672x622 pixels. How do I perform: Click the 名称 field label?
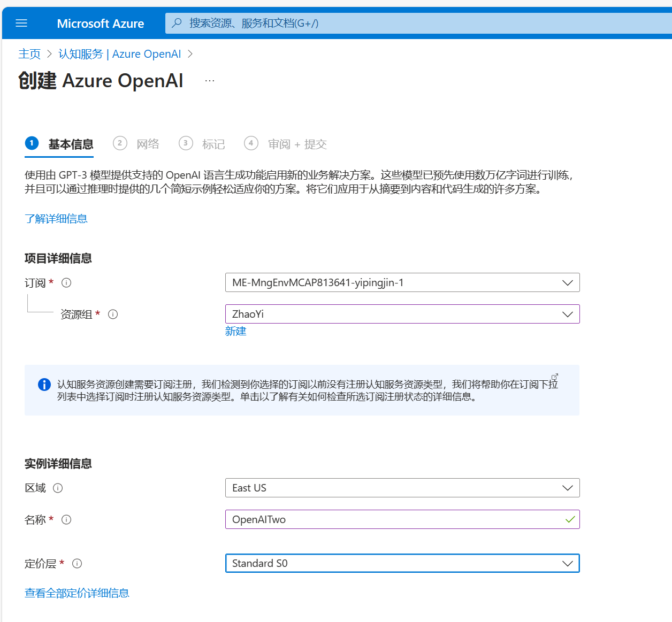point(35,519)
